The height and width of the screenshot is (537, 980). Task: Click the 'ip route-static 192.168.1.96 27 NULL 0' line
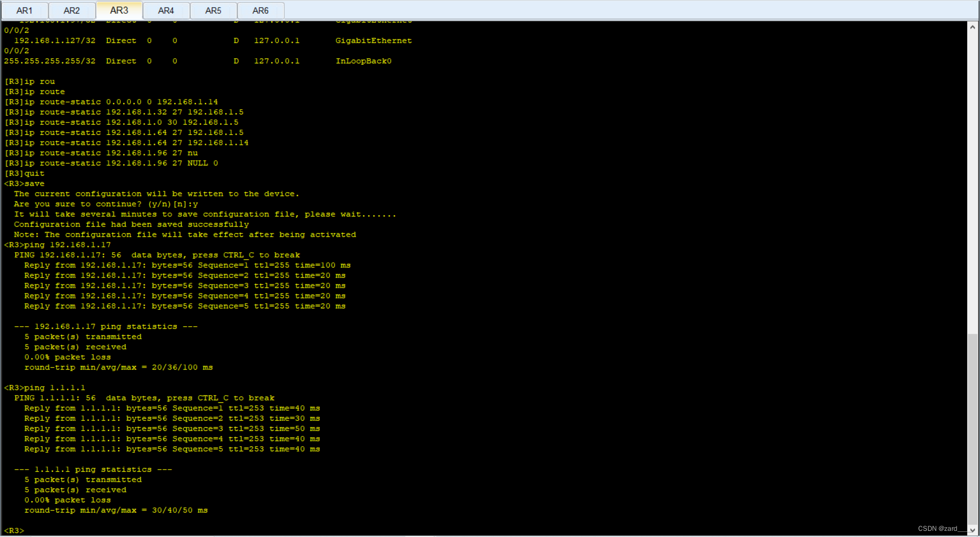tap(111, 163)
